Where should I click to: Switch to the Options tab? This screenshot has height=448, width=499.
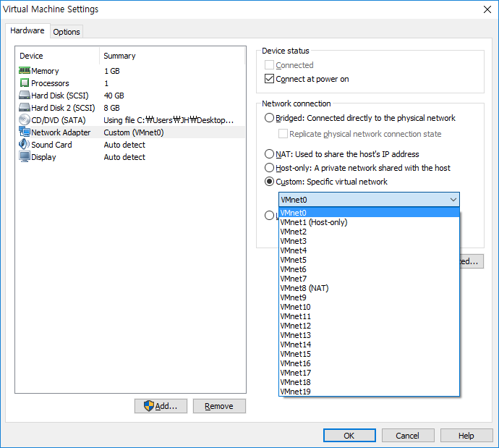point(67,32)
